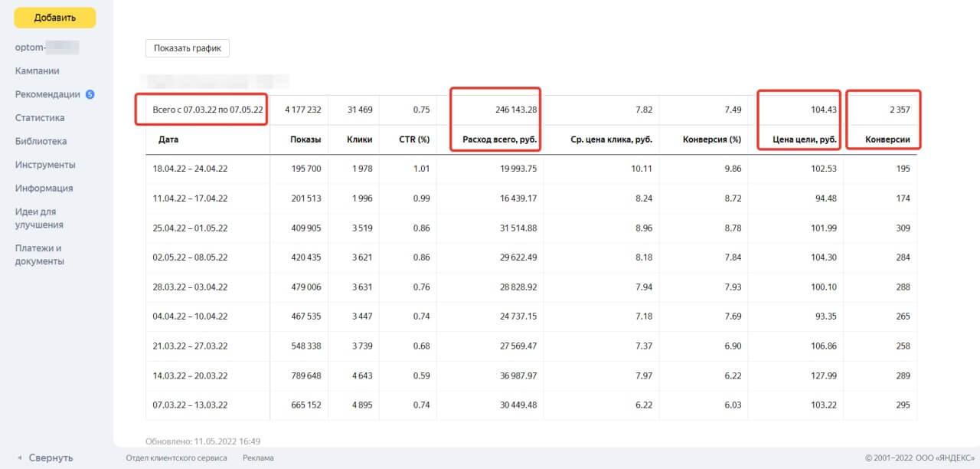The image size is (980, 469).
Task: Open Статистика section
Action: 40,118
